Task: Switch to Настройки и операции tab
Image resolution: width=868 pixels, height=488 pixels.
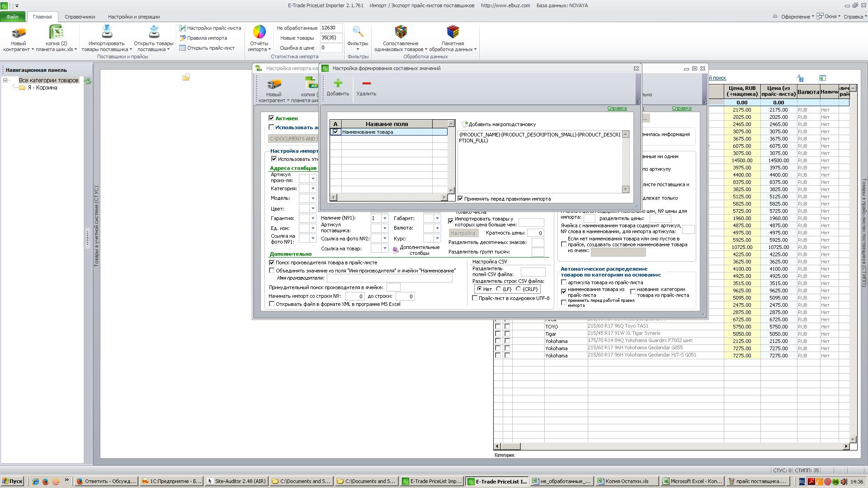Action: point(134,17)
